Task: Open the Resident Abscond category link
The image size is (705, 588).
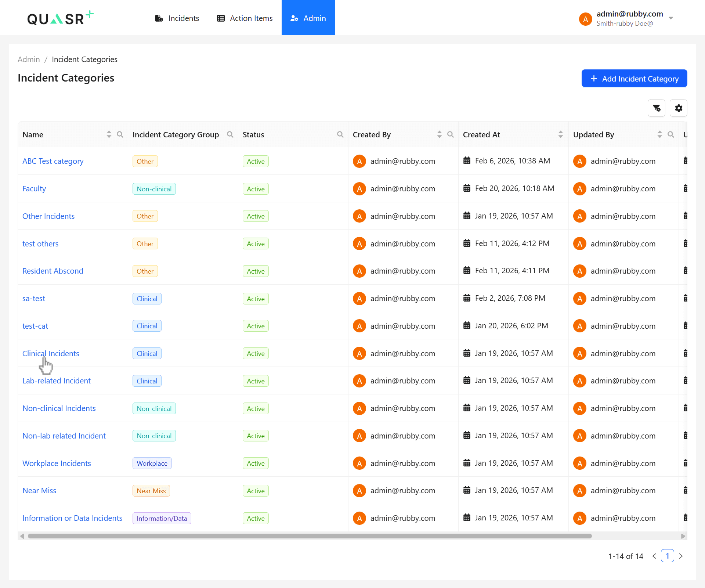Action: click(x=53, y=271)
